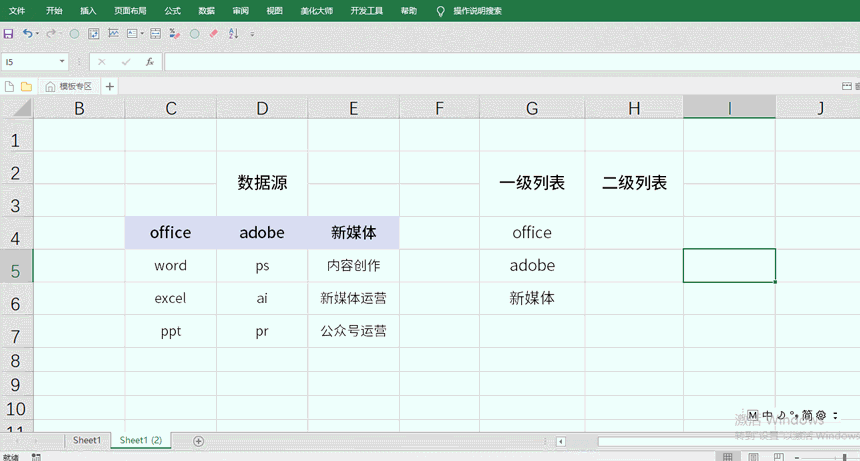
Task: Open the Name Box dropdown
Action: pos(62,61)
